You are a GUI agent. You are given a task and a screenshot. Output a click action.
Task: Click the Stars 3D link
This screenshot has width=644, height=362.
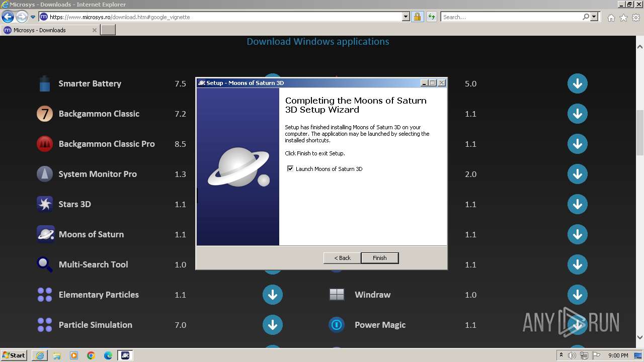click(x=74, y=204)
